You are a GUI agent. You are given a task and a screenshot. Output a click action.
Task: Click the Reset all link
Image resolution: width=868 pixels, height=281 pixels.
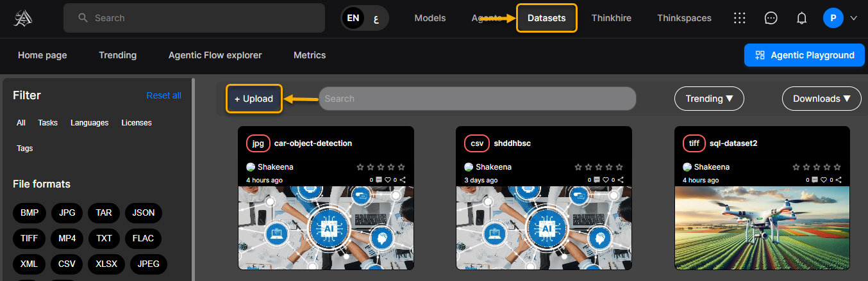click(163, 95)
